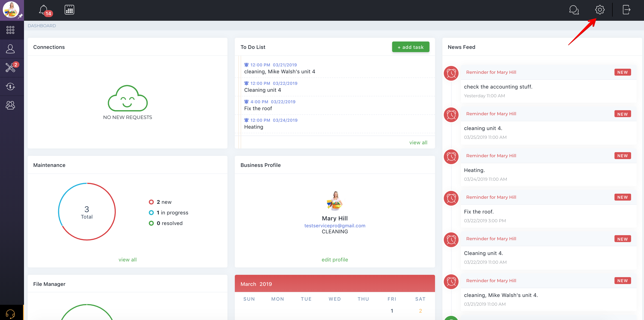Click NEW badge on accounting stuff reminder
Image resolution: width=644 pixels, height=320 pixels.
pos(622,72)
